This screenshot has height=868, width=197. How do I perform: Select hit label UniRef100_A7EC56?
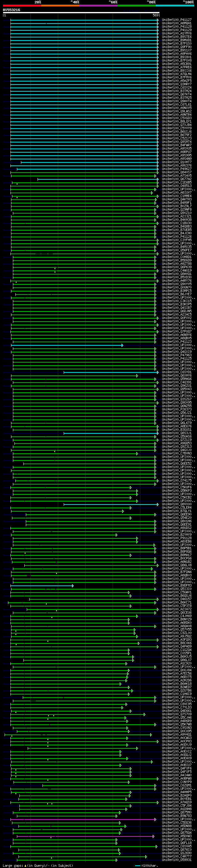tap(177, 673)
